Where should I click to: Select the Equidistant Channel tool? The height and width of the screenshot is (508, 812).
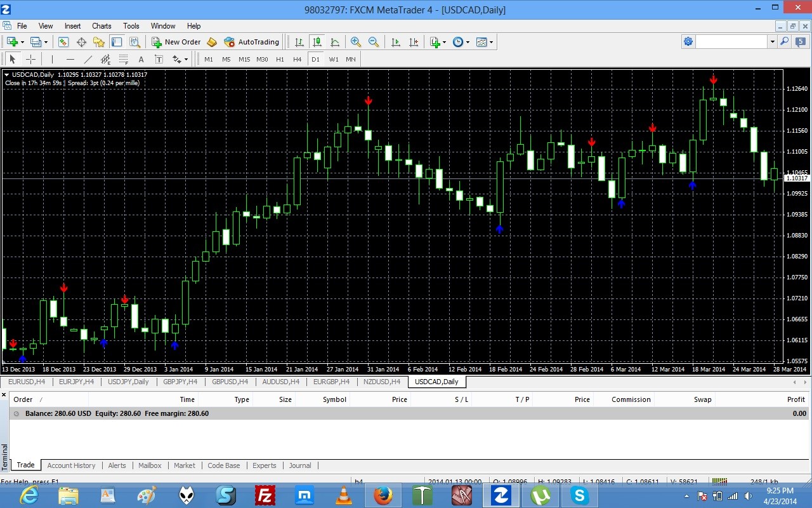(105, 59)
